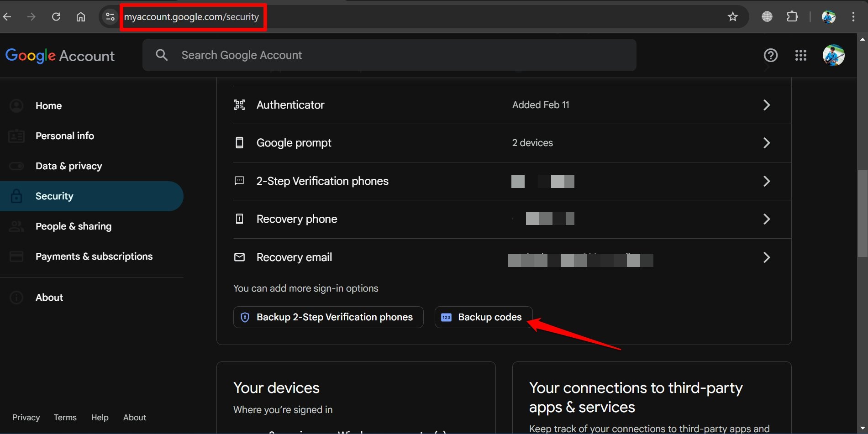868x434 pixels.
Task: Open the globe extension icon
Action: 767,17
